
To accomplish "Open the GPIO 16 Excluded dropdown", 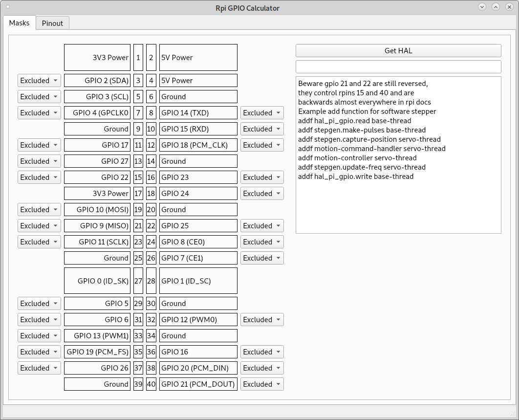I will point(262,352).
